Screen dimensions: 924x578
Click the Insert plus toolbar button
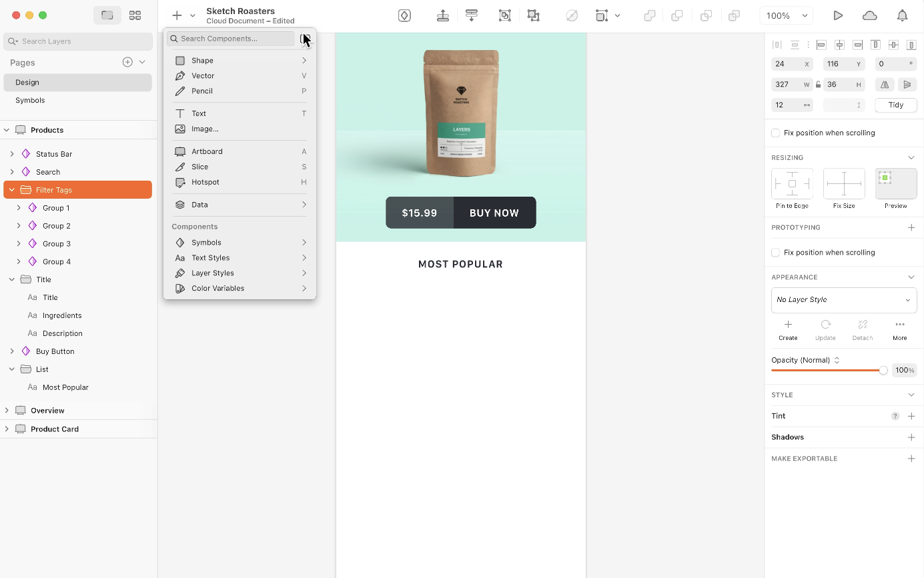coord(177,15)
